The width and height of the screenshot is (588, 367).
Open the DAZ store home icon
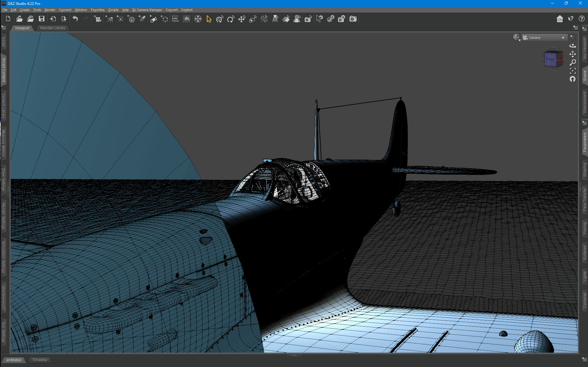tap(560, 19)
